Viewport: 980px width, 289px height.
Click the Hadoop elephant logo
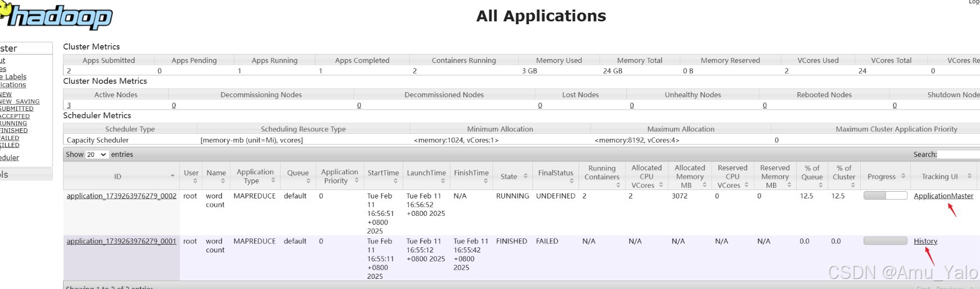click(x=56, y=16)
